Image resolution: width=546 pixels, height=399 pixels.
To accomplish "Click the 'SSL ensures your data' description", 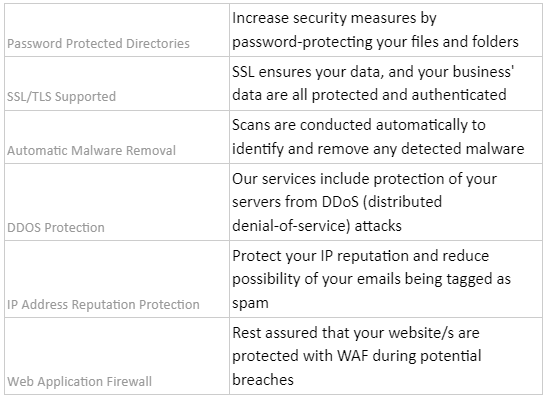I will pyautogui.click(x=373, y=84).
